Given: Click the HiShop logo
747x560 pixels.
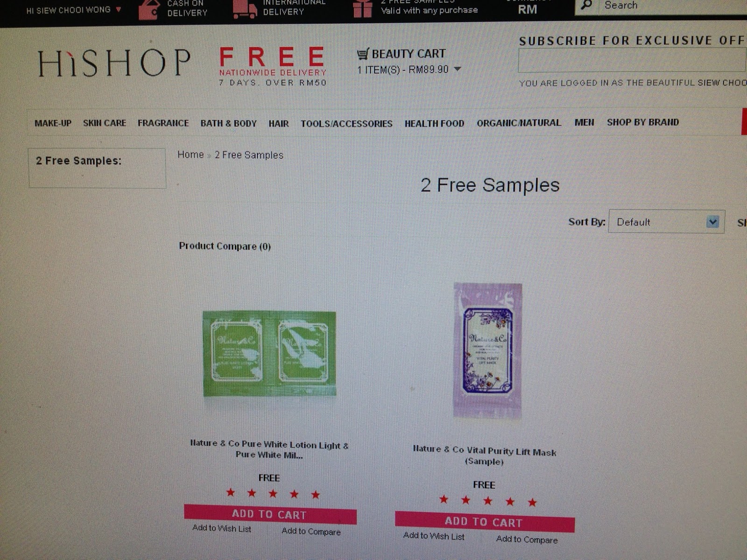Looking at the screenshot, I should (114, 63).
